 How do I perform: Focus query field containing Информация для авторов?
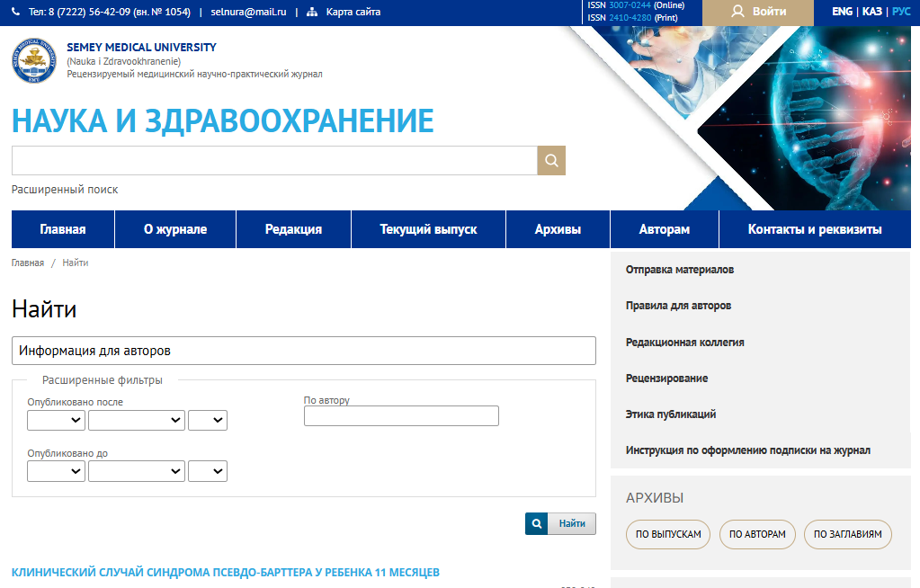[x=304, y=351]
